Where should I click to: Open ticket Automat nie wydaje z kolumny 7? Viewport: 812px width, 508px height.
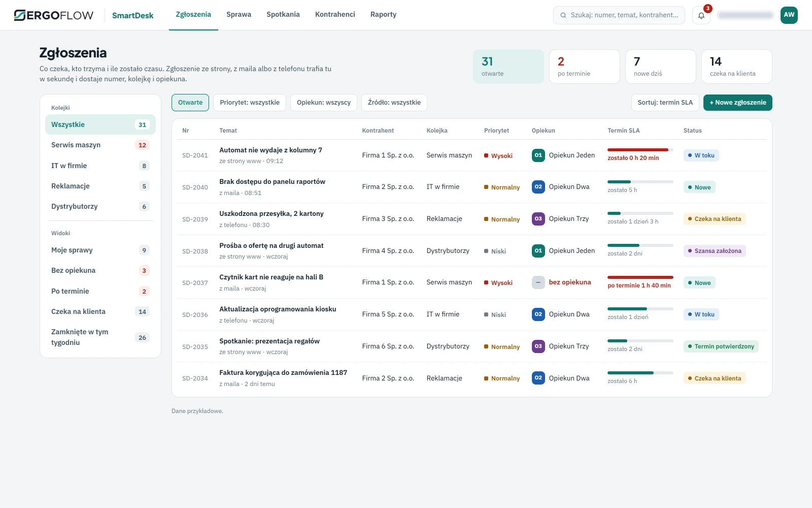(x=270, y=150)
